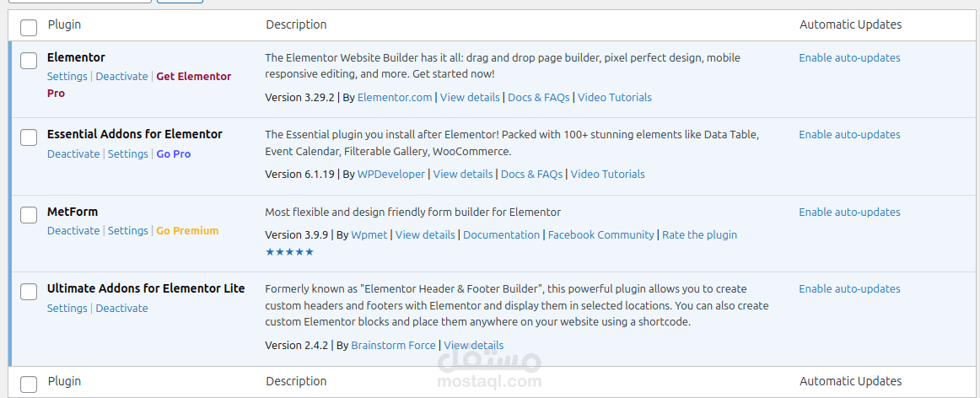Deactivate Ultimate Addons for Elementor Lite
The image size is (980, 398).
122,308
